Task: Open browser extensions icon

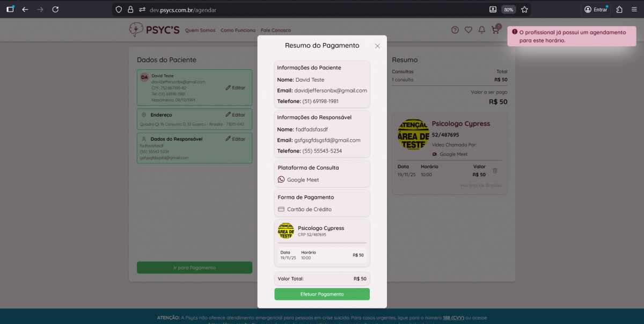Action: pos(619,10)
